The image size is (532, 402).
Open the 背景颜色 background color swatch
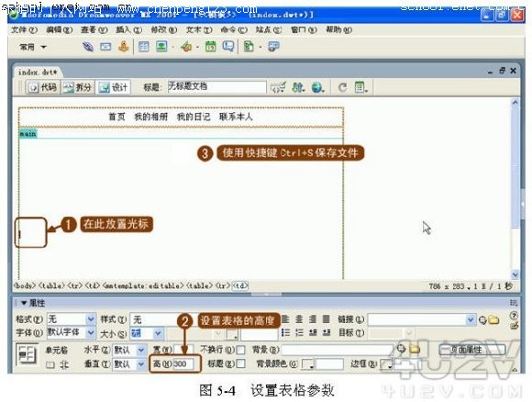[307, 364]
